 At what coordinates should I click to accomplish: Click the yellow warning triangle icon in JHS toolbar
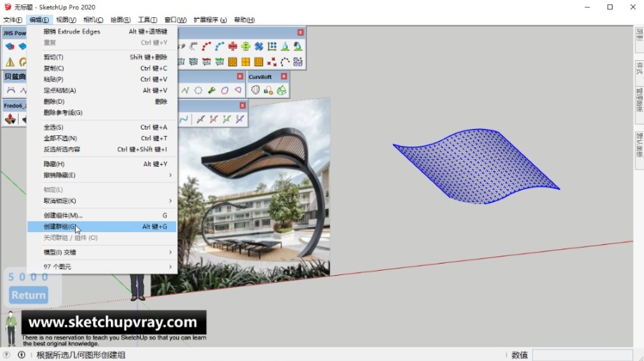coord(10,62)
